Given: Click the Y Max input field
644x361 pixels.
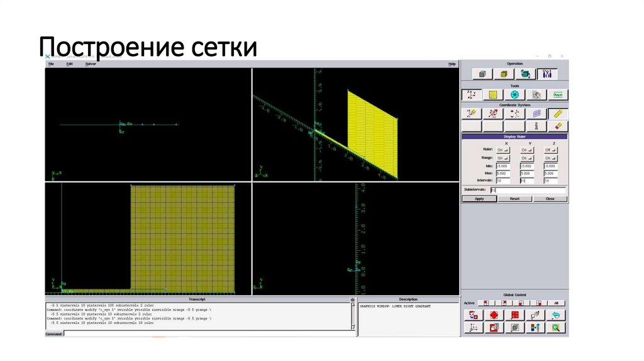Looking at the screenshot, I should [x=526, y=174].
